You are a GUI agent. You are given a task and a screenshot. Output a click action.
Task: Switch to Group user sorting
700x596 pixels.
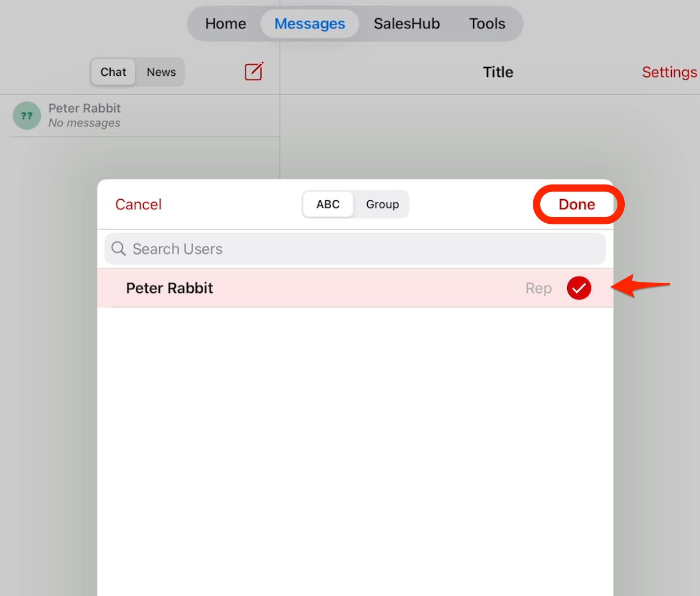(382, 204)
